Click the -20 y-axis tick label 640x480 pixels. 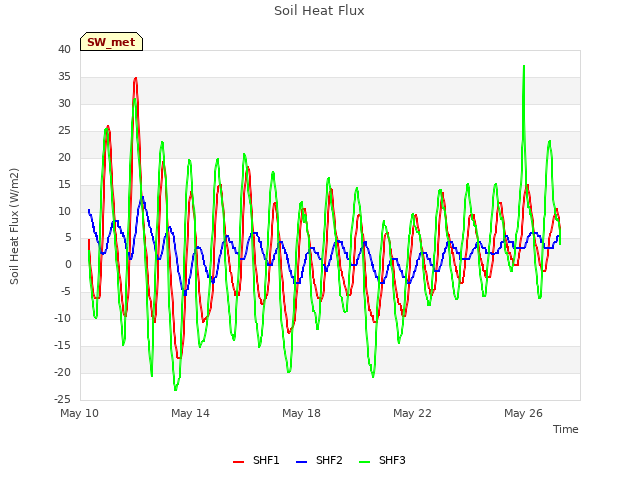point(62,372)
